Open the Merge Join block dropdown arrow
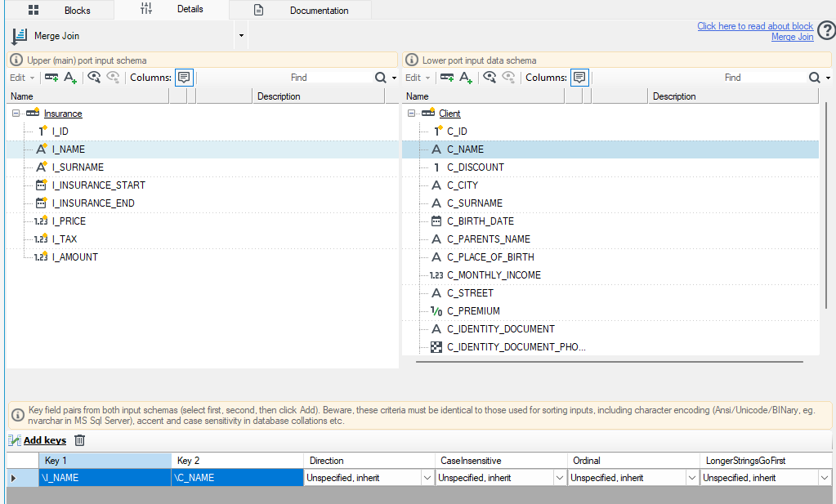Screen dimensions: 836x504 pos(242,36)
